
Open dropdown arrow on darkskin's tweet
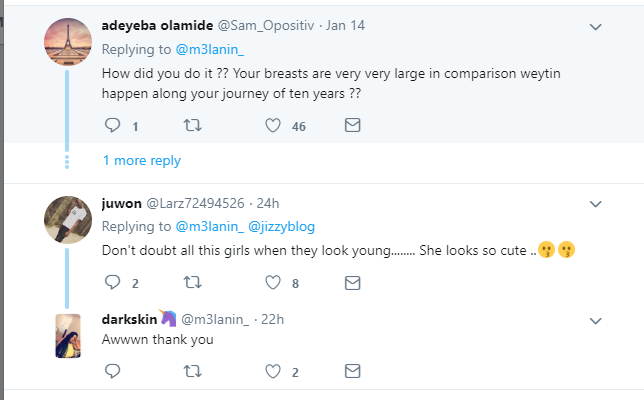596,320
